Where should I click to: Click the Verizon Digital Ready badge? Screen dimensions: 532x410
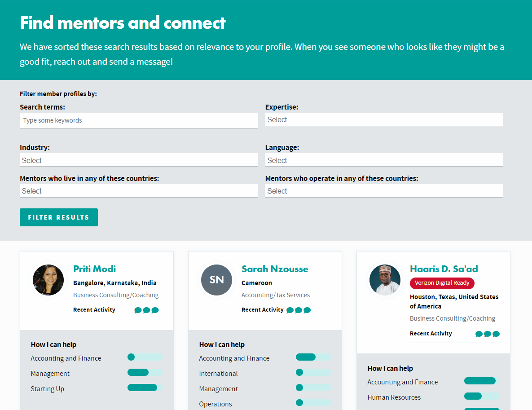(442, 283)
